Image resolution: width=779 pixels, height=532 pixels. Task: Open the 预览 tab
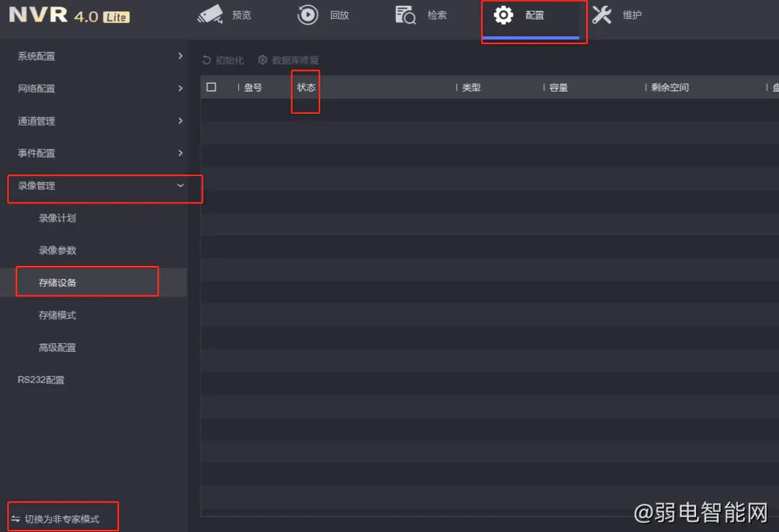pos(224,15)
